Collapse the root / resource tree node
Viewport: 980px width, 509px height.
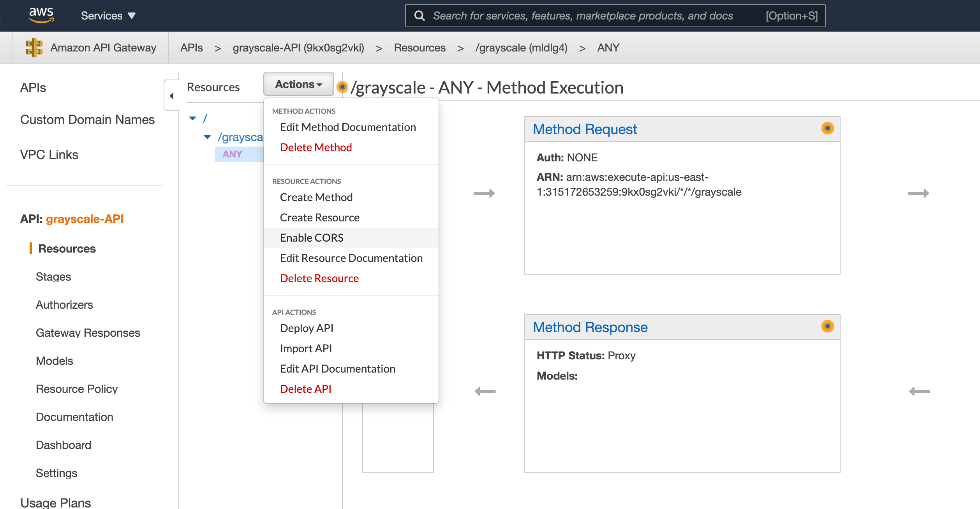tap(193, 118)
